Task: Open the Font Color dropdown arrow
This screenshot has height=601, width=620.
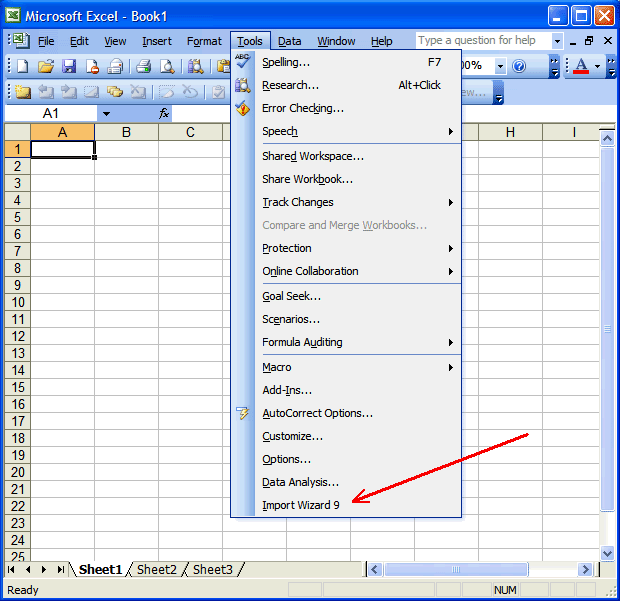Action: coord(597,66)
